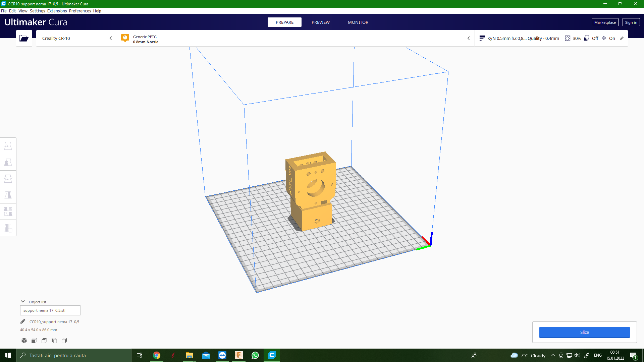
Task: Click the pencil icon to edit job name
Action: [23, 321]
